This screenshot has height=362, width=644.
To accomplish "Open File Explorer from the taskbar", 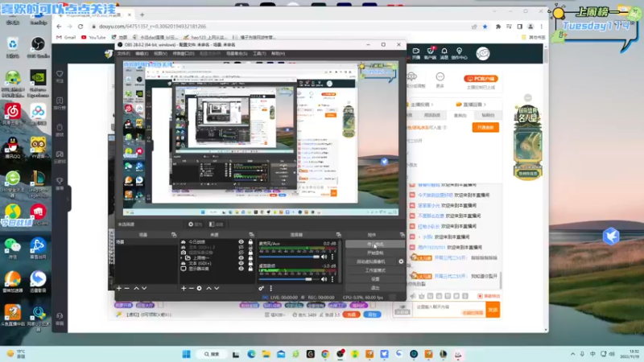I will [266, 354].
